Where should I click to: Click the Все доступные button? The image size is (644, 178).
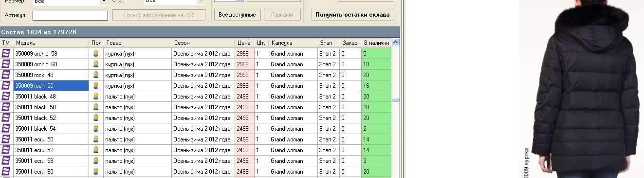pyautogui.click(x=237, y=15)
